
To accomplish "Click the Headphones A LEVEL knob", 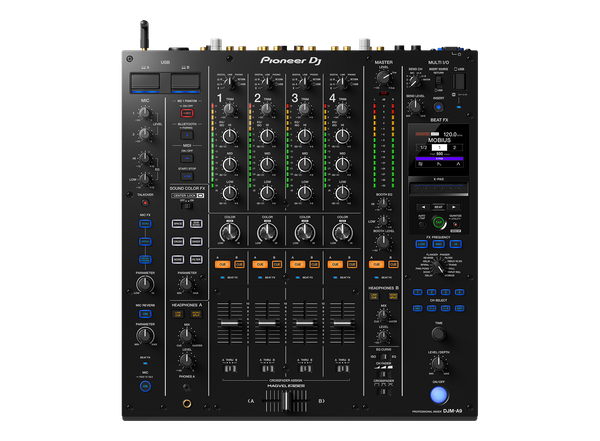I will (x=186, y=360).
